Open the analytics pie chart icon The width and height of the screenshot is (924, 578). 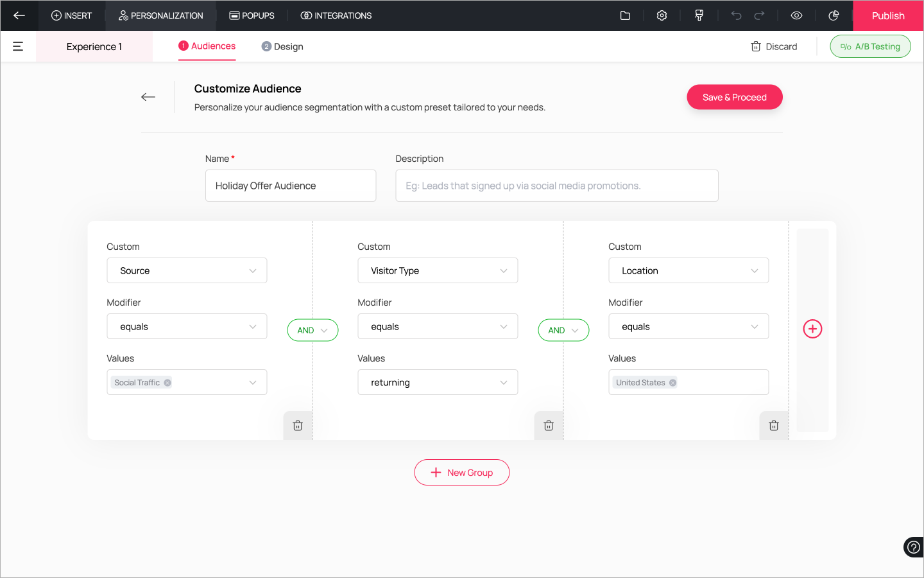tap(834, 15)
